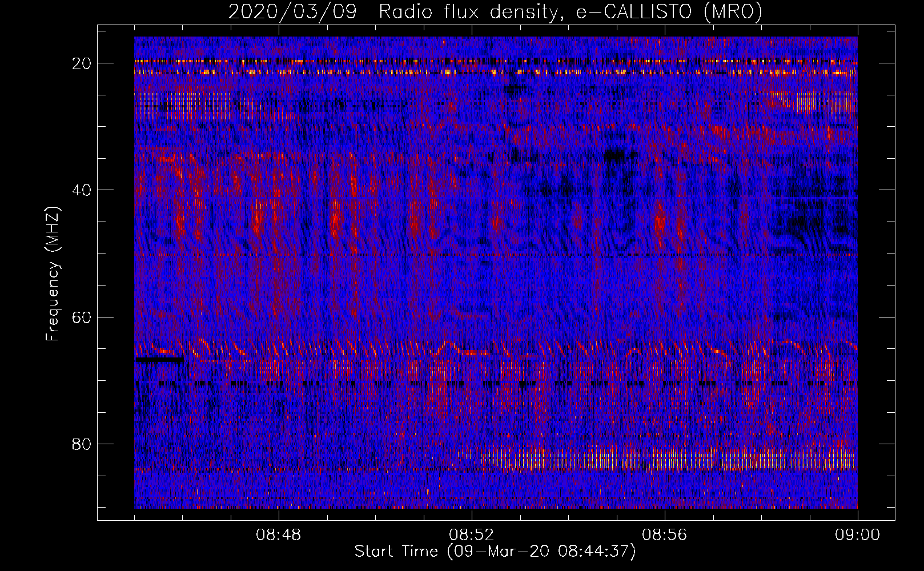924x571 pixels.
Task: Click the frequency tick label '60'
Action: [x=82, y=317]
